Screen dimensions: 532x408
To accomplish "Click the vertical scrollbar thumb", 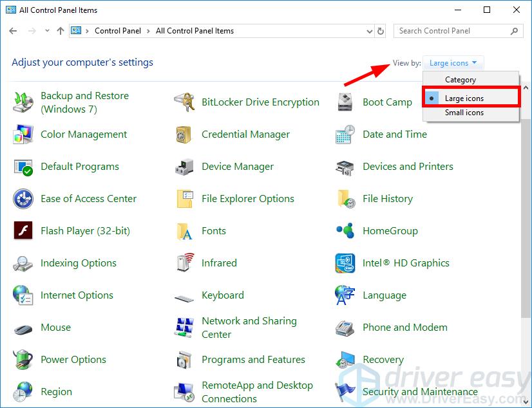I will (x=526, y=218).
